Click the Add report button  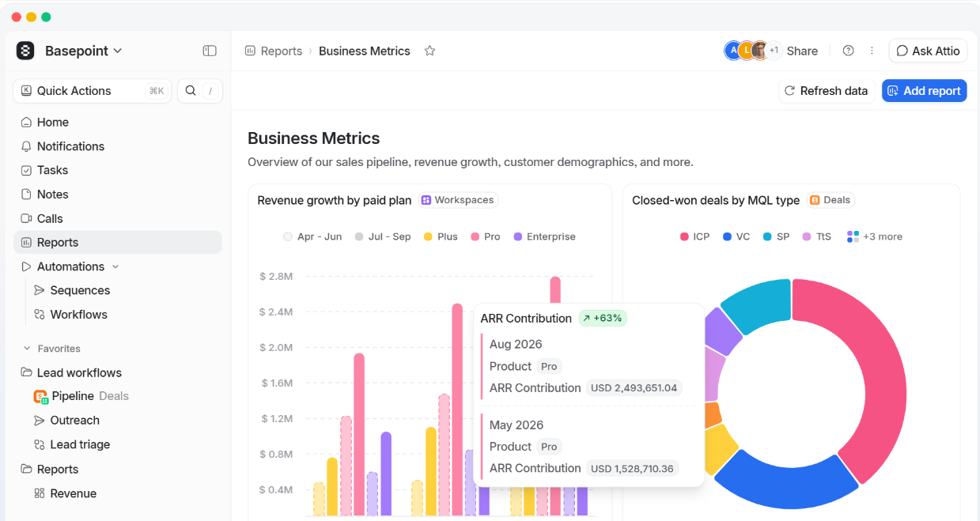[x=924, y=91]
